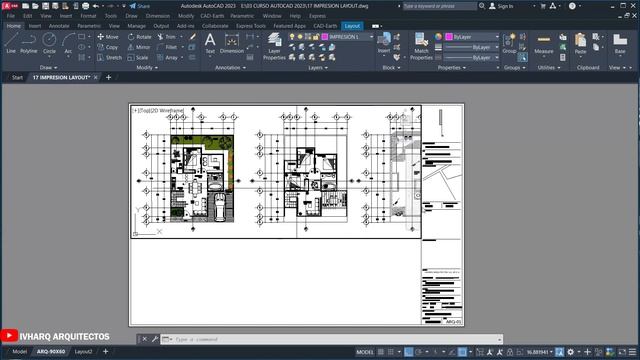Activate the Move command
Viewport: 640px width, 360px height.
click(x=108, y=37)
